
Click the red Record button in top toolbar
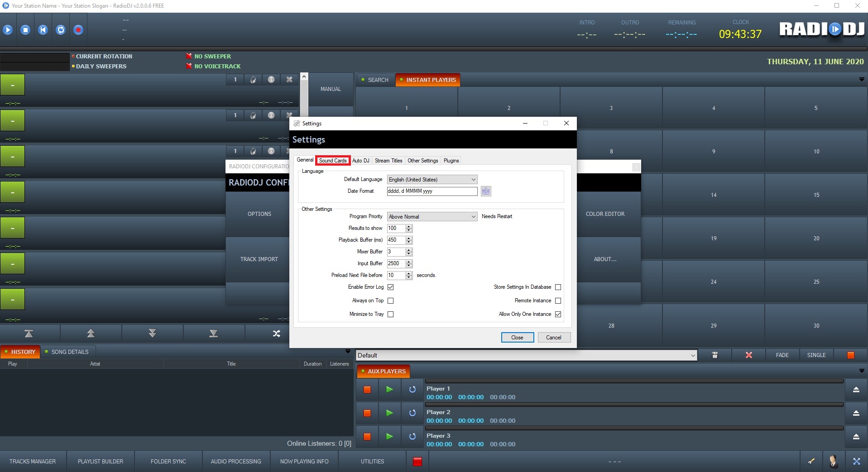pos(78,30)
